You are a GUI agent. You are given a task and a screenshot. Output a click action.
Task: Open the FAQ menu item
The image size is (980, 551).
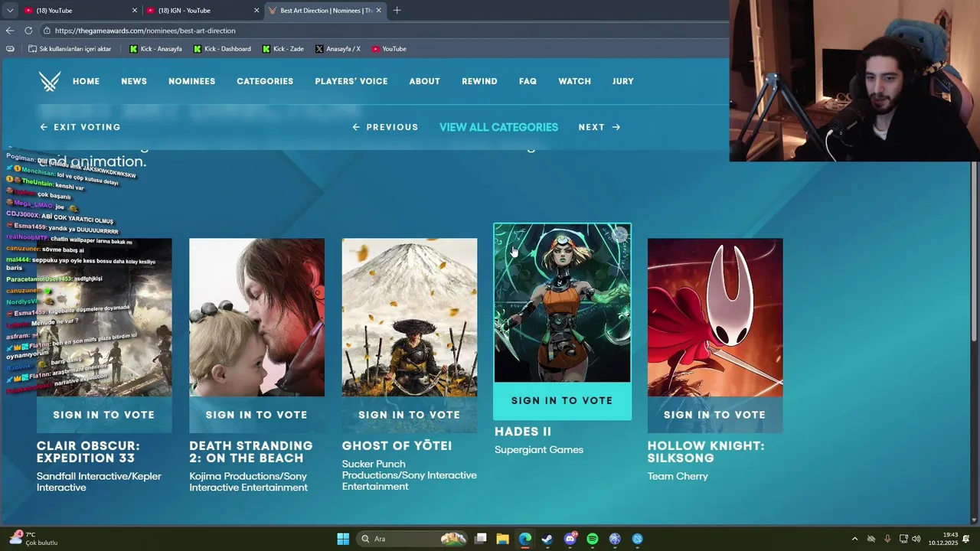tap(528, 81)
